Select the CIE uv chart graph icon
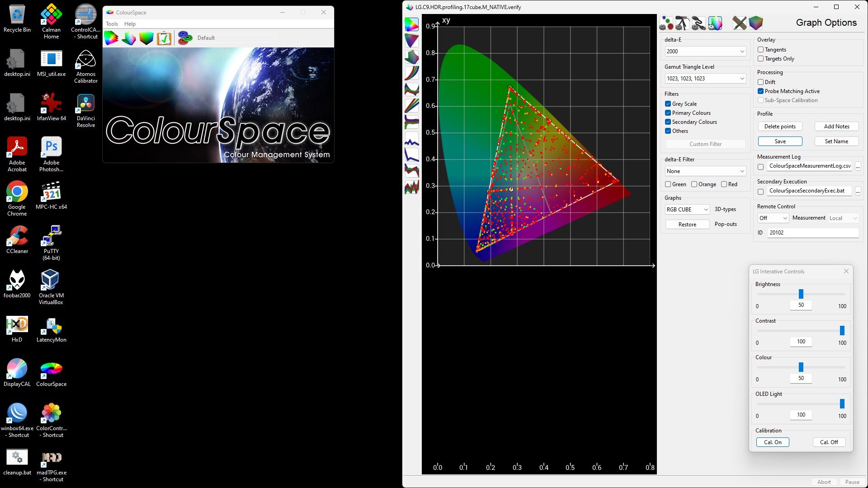 (x=411, y=41)
